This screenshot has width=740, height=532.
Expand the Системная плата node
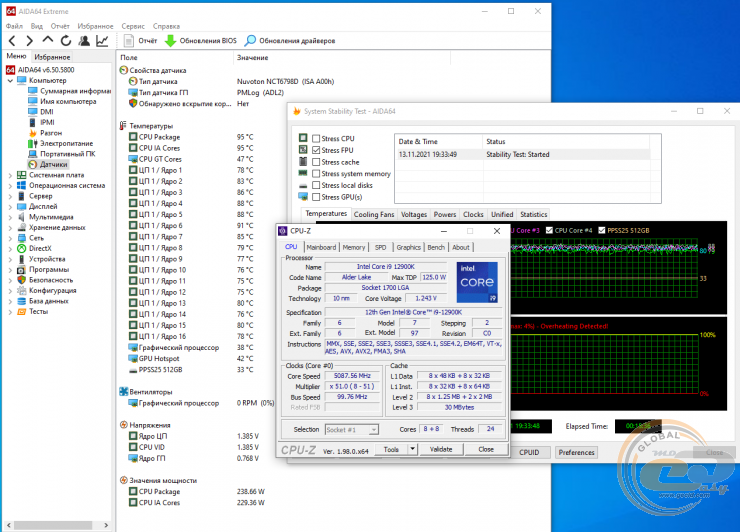point(10,175)
